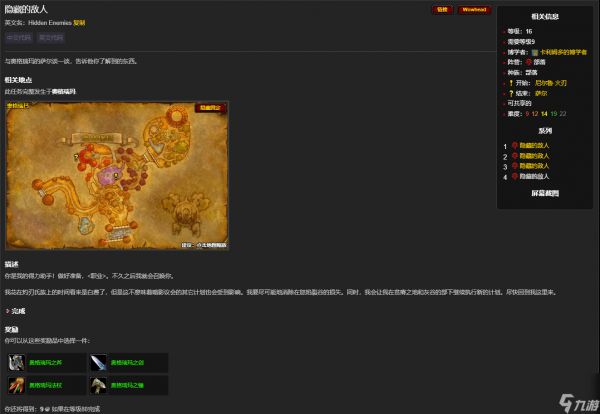Viewport: 600px width, 414px height.
Task: Open quest starter link 尼尔鲁·火刃
Action: [551, 83]
